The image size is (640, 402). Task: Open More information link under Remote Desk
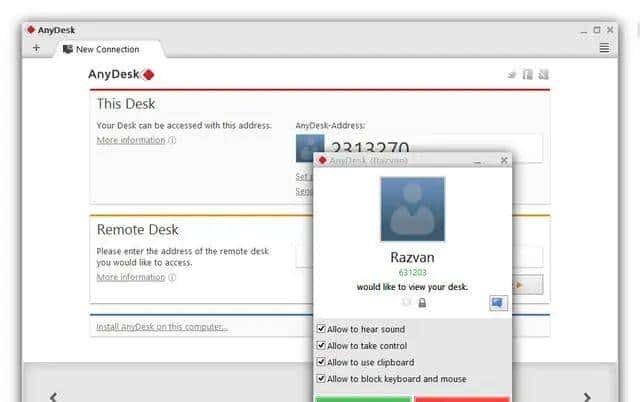(x=131, y=277)
